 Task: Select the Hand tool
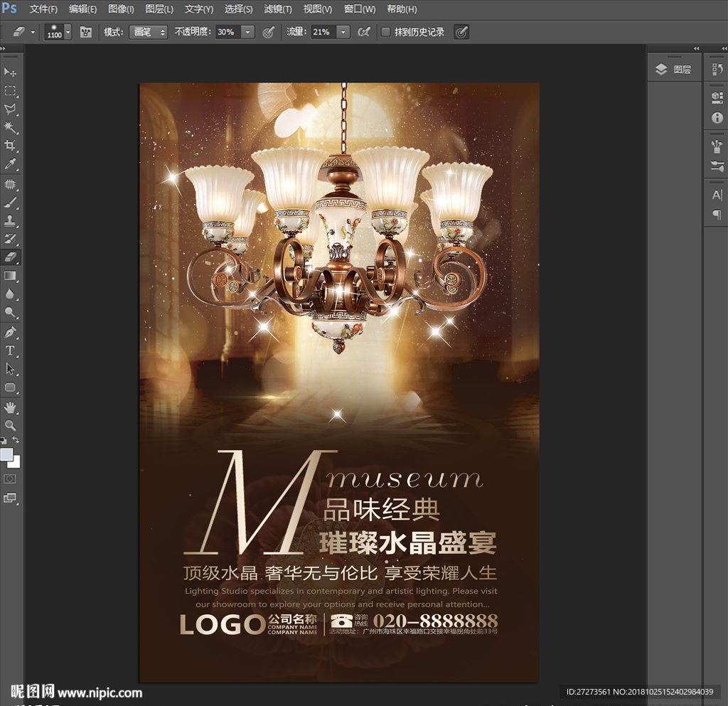coord(11,407)
